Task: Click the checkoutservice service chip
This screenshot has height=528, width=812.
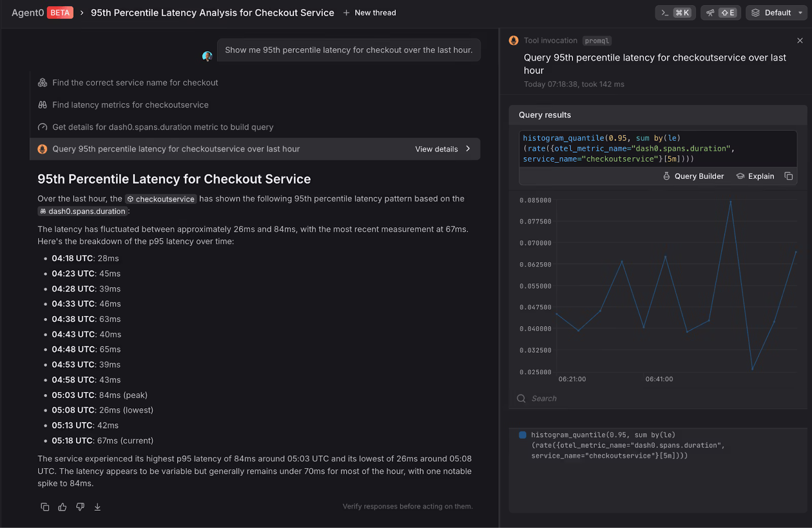Action: (160, 199)
